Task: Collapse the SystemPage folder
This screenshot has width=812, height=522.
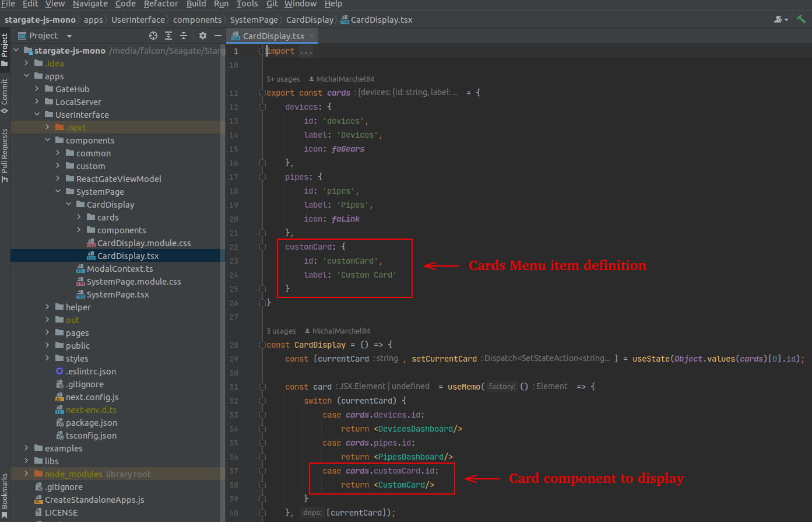Action: 58,191
